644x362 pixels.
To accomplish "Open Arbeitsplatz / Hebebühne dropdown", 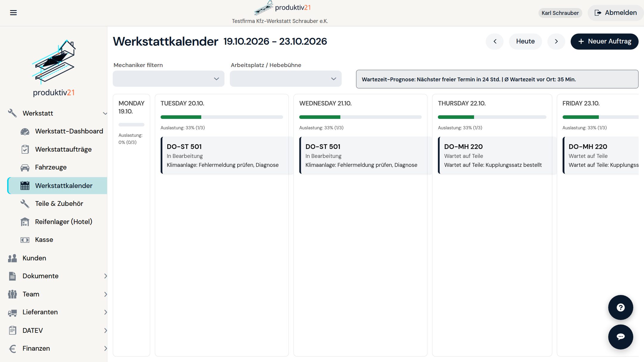I will 286,79.
